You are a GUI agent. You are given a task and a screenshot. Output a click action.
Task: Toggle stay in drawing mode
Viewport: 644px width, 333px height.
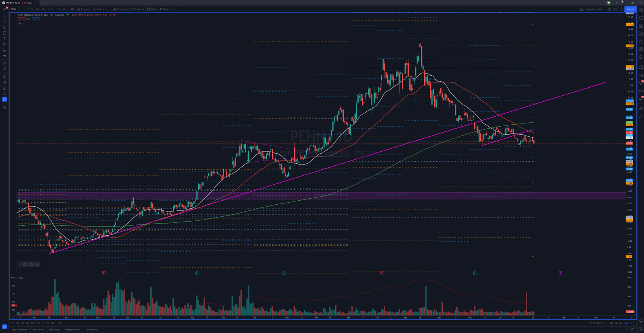(x=4, y=82)
